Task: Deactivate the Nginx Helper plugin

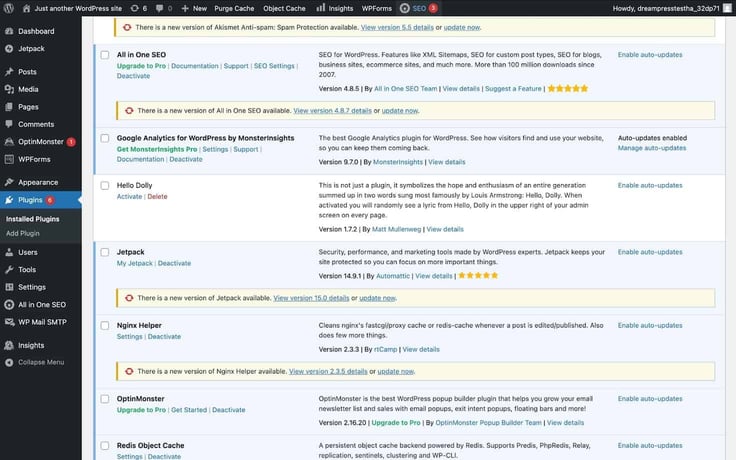Action: [x=164, y=337]
